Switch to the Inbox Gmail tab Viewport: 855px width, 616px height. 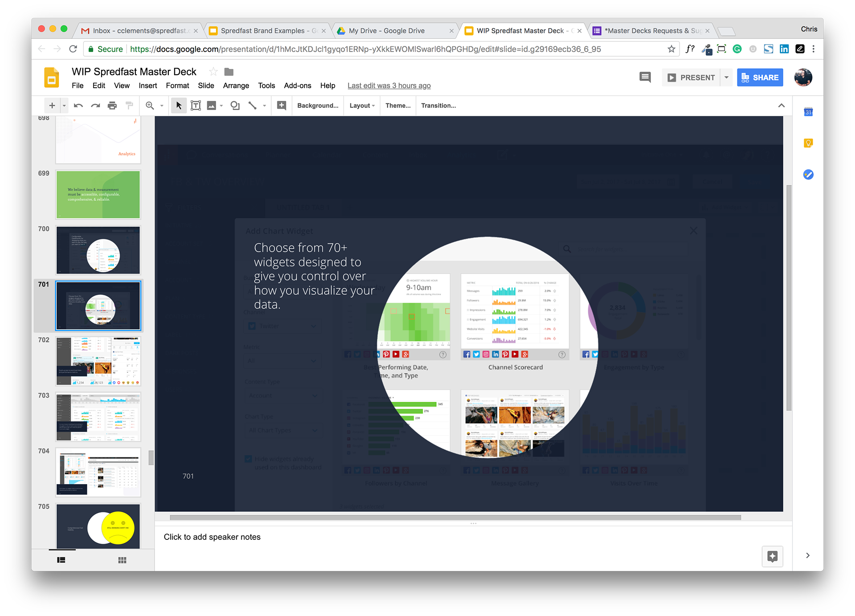pos(139,31)
